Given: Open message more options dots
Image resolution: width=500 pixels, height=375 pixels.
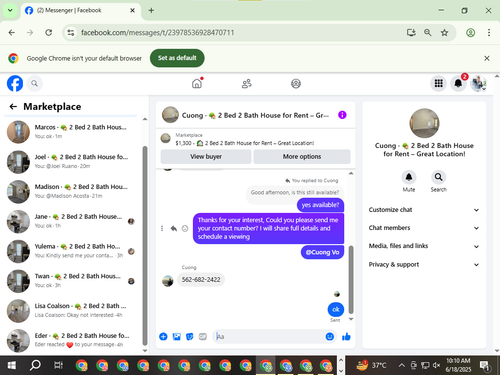Looking at the screenshot, I should point(162,229).
